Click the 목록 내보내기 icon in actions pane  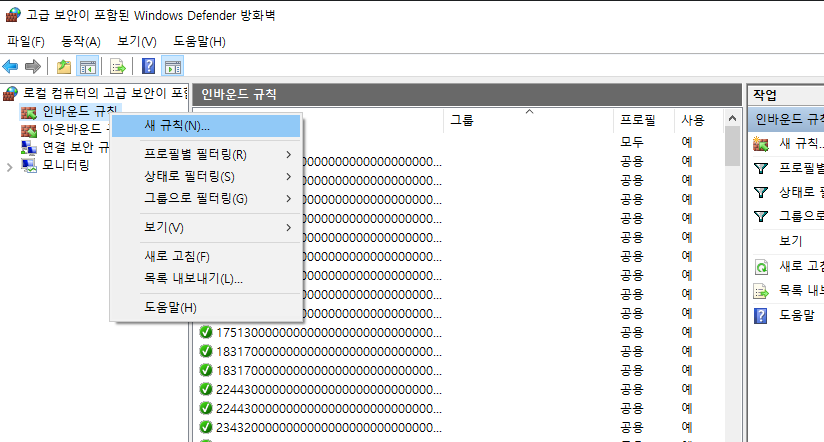pos(761,291)
